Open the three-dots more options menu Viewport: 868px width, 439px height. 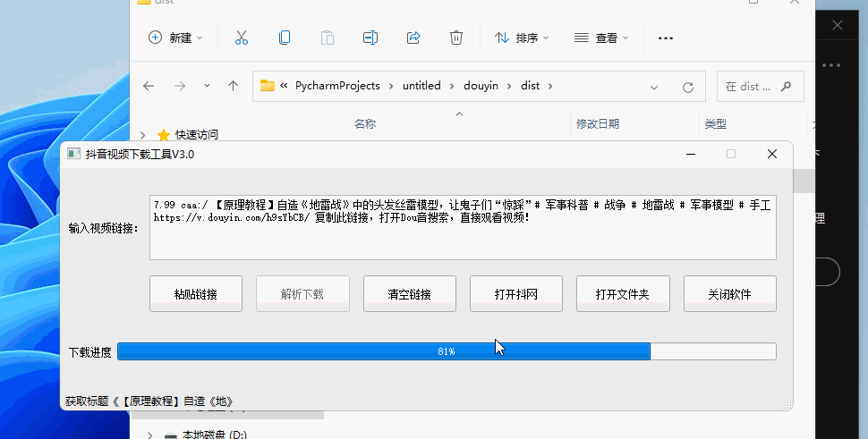(x=665, y=38)
